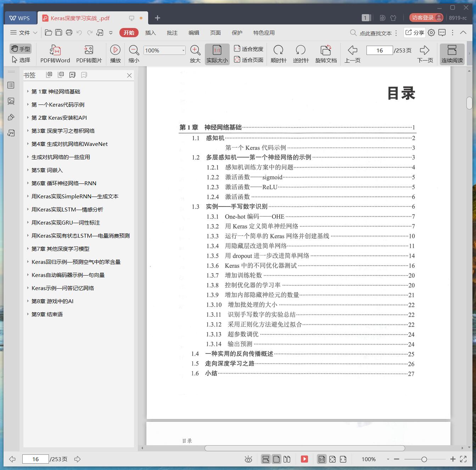
Task: Switch to the 开始 tab
Action: pyautogui.click(x=129, y=33)
